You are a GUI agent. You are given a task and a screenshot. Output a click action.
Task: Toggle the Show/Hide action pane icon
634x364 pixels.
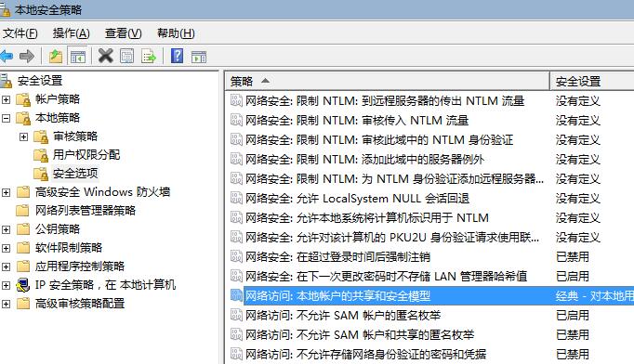point(199,57)
